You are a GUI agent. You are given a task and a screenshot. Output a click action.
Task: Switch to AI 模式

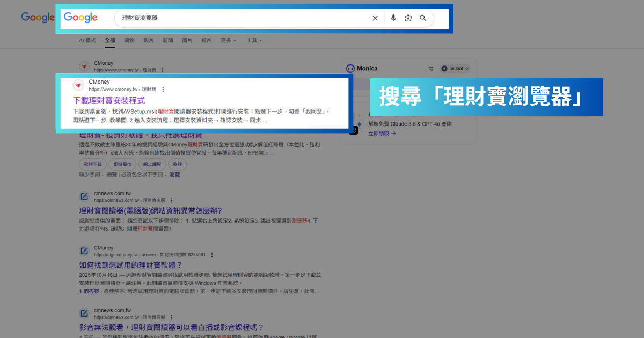coord(87,40)
